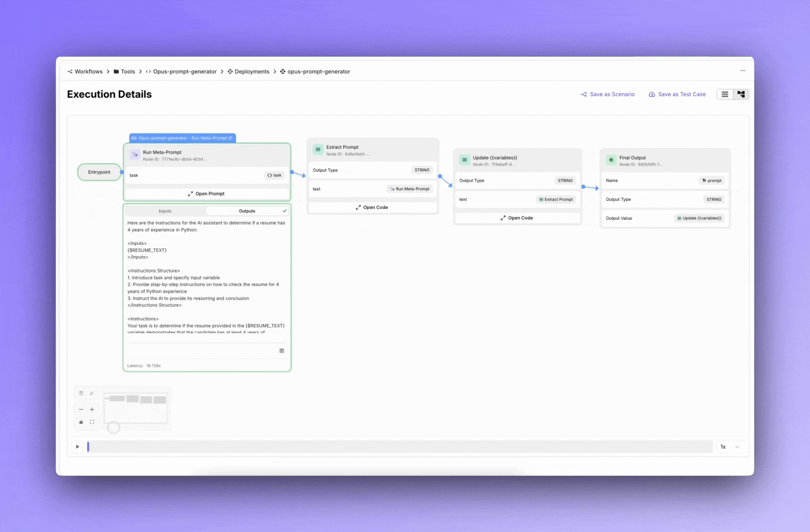Image resolution: width=810 pixels, height=532 pixels.
Task: Open Prompt in Run Meta-Prompt node
Action: point(206,194)
